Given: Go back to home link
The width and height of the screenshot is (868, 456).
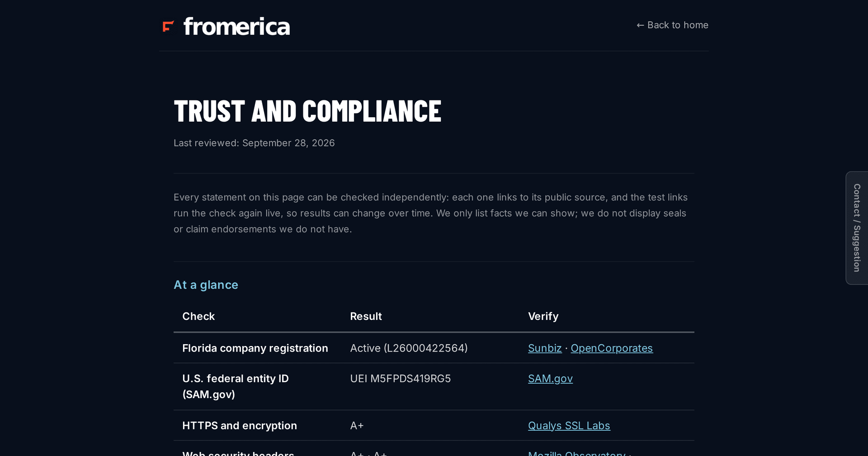Looking at the screenshot, I should click(x=672, y=25).
